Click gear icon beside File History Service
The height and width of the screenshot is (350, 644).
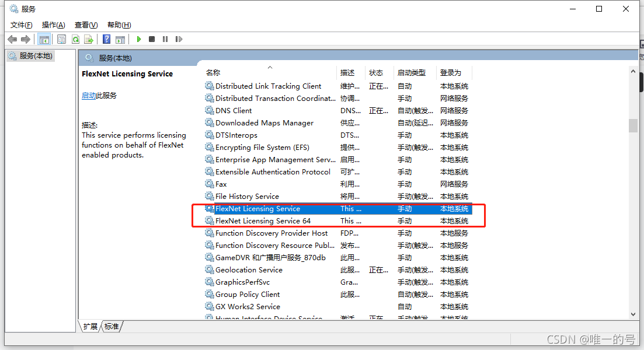pos(210,196)
